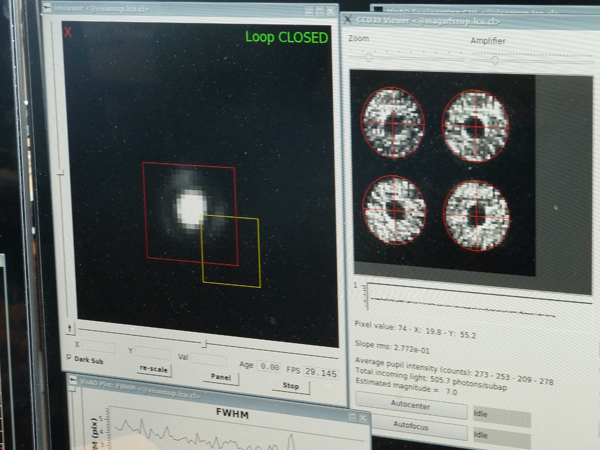Click the Amplifier label
Image resolution: width=600 pixels, height=450 pixels.
click(x=488, y=41)
